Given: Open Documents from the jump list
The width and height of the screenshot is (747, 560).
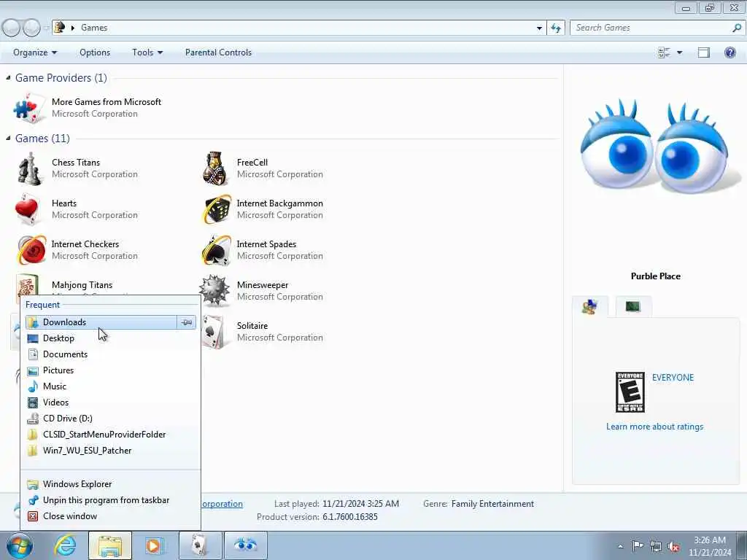Looking at the screenshot, I should click(x=111, y=354).
